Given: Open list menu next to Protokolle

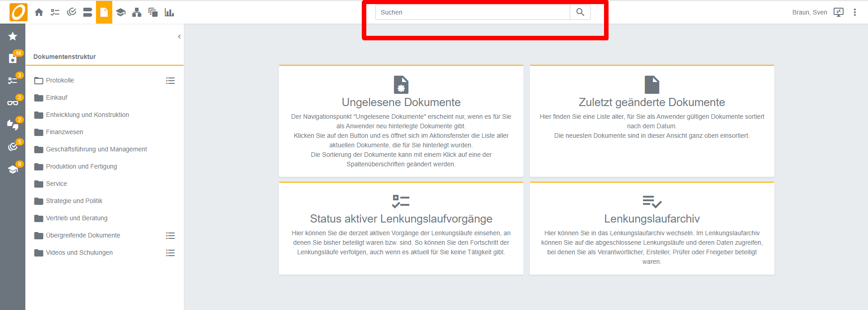Looking at the screenshot, I should pos(170,81).
